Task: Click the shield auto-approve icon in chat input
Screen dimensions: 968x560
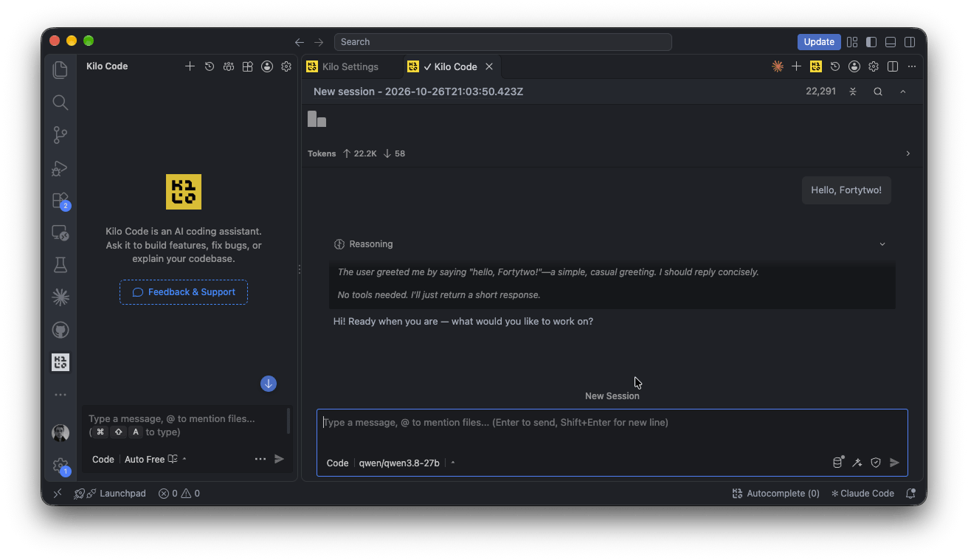Action: point(876,463)
